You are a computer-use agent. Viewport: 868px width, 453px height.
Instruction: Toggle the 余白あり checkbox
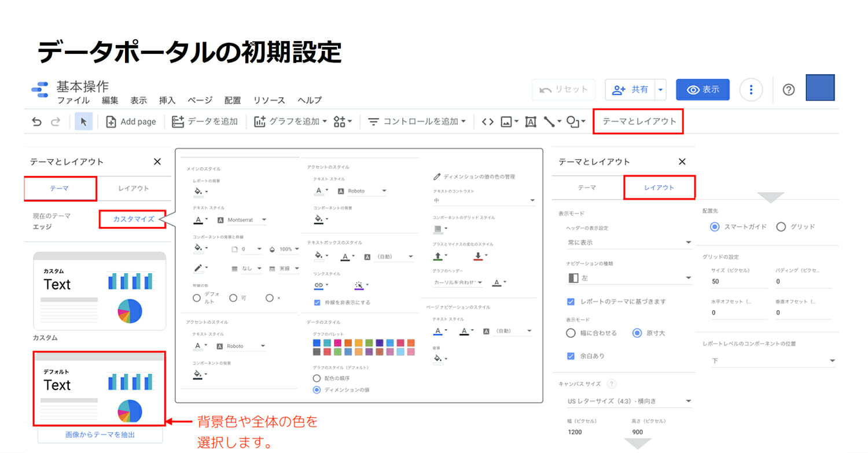pos(571,356)
